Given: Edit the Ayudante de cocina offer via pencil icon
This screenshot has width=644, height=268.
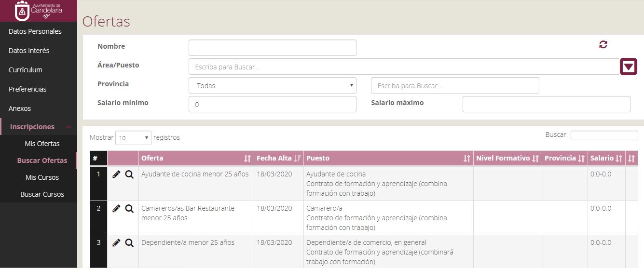Looking at the screenshot, I should 116,174.
